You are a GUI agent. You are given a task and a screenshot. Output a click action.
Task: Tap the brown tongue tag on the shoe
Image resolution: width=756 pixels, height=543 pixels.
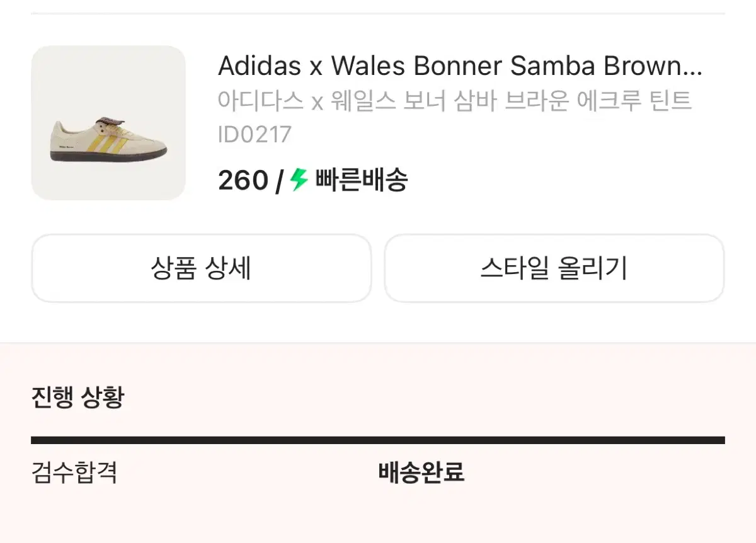(106, 122)
